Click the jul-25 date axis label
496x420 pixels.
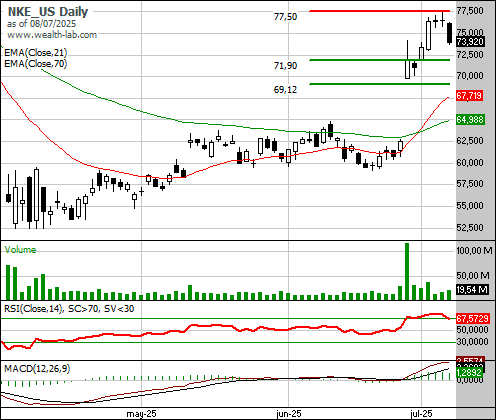click(421, 414)
